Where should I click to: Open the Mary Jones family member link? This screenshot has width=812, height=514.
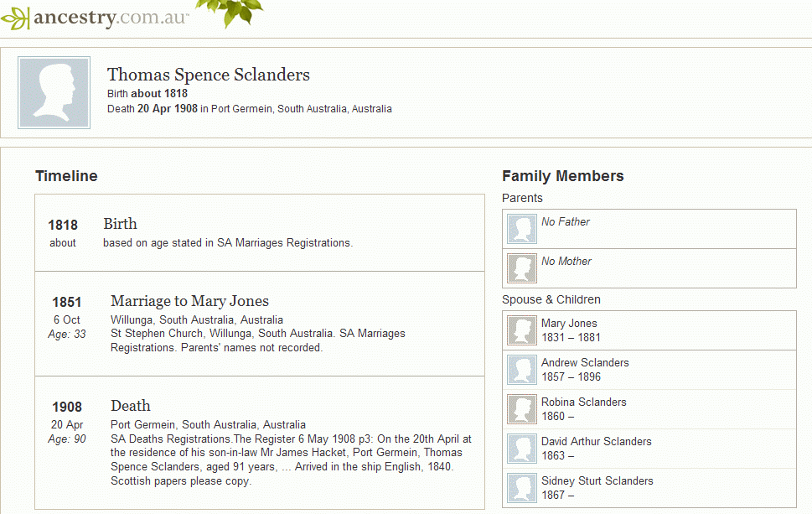tap(569, 324)
